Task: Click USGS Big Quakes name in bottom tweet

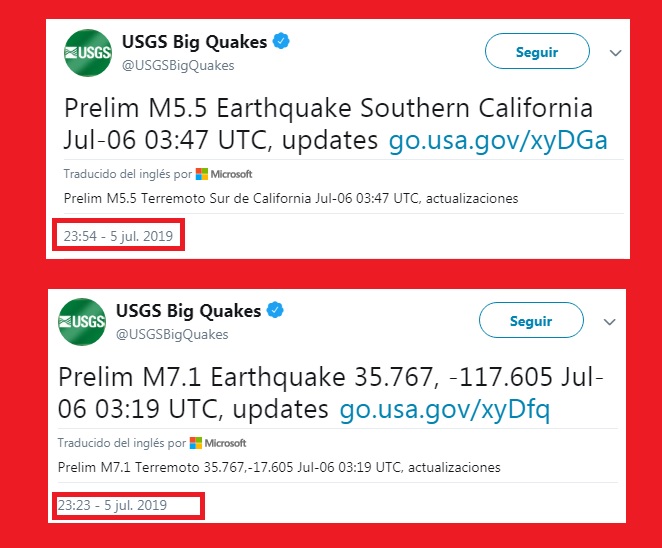Action: pyautogui.click(x=188, y=311)
